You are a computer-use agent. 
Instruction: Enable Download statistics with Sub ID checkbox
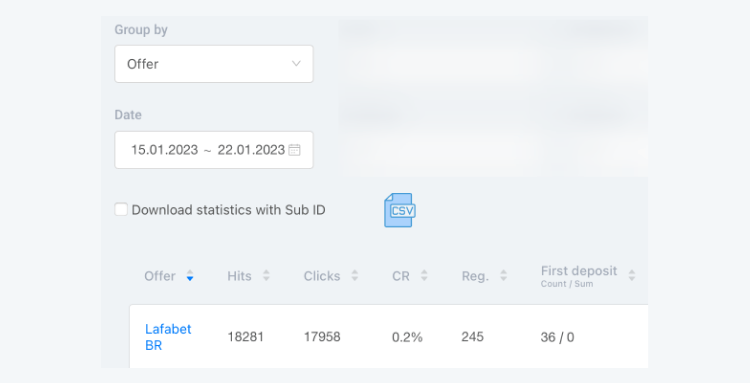121,209
